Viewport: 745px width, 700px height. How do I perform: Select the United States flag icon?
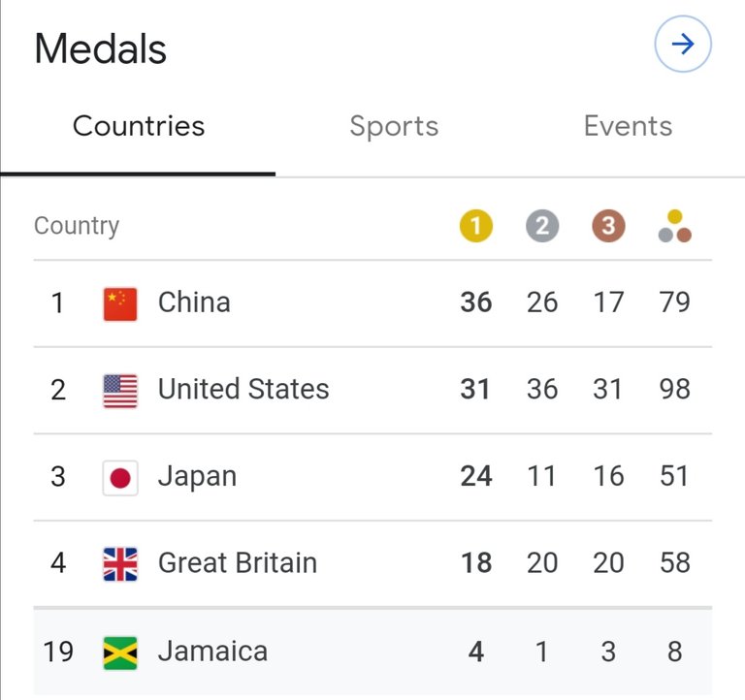point(120,391)
